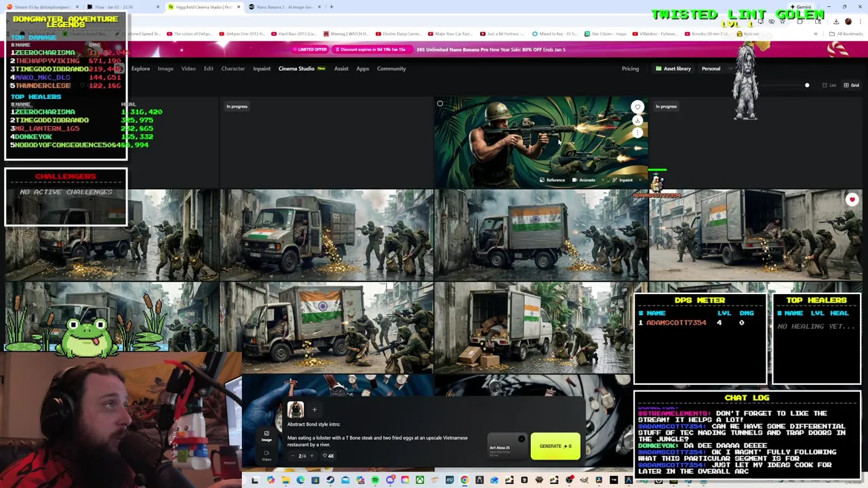Click the GENERATE button
This screenshot has height=488, width=868.
555,446
